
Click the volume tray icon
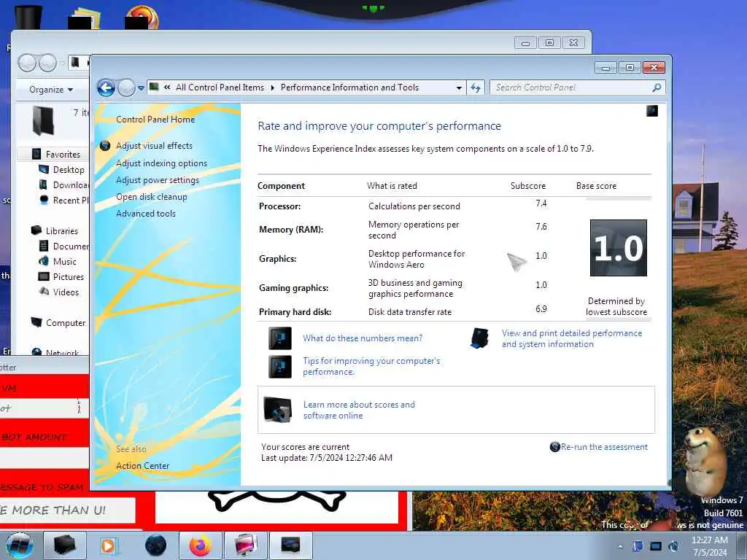tap(673, 546)
